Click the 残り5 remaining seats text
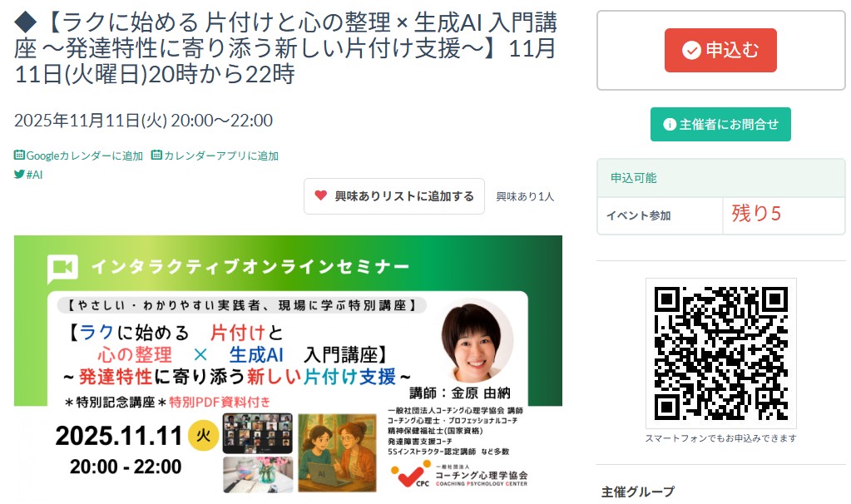 tap(756, 214)
